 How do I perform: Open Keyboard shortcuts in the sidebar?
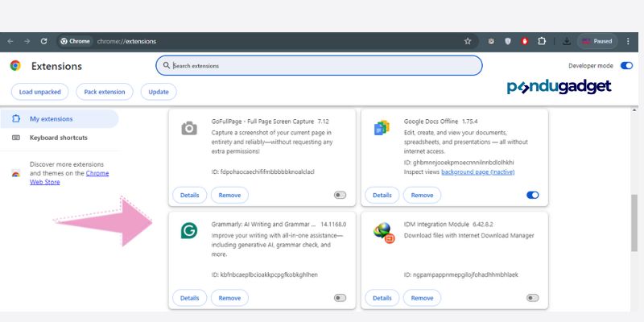[x=59, y=138]
